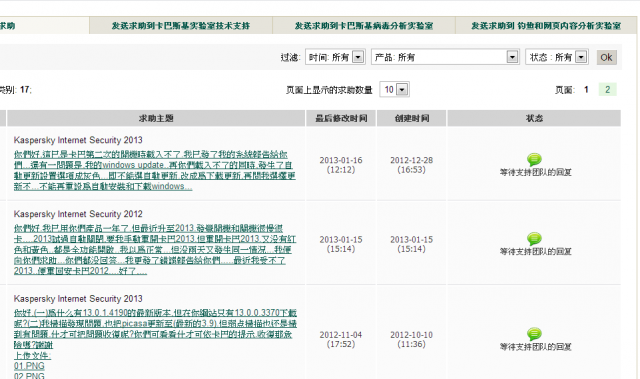The height and width of the screenshot is (379, 640).
Task: Open request link about upgrading to 2013 slow startup
Action: [154, 250]
